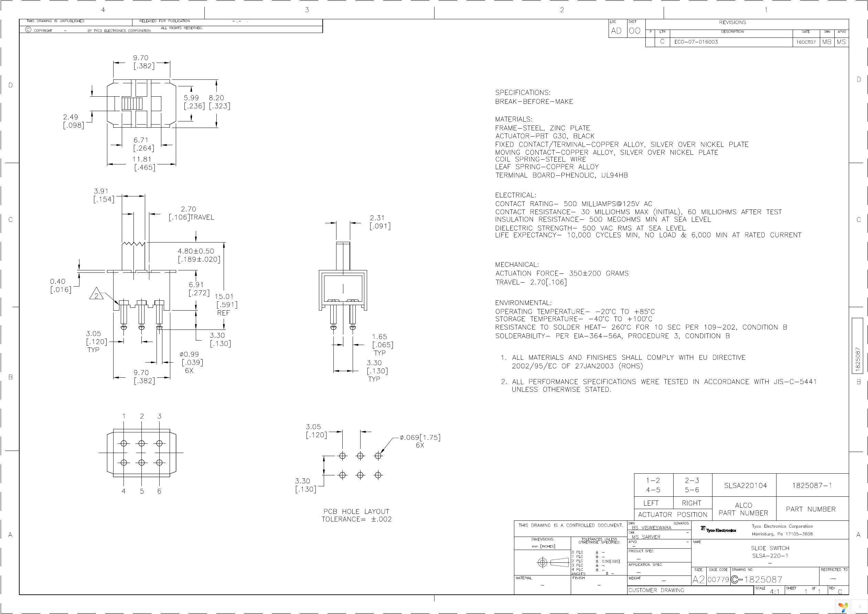Select the 'RESISTANCE TO SOLDER HEAT' line
The height and width of the screenshot is (614, 868).
[641, 327]
